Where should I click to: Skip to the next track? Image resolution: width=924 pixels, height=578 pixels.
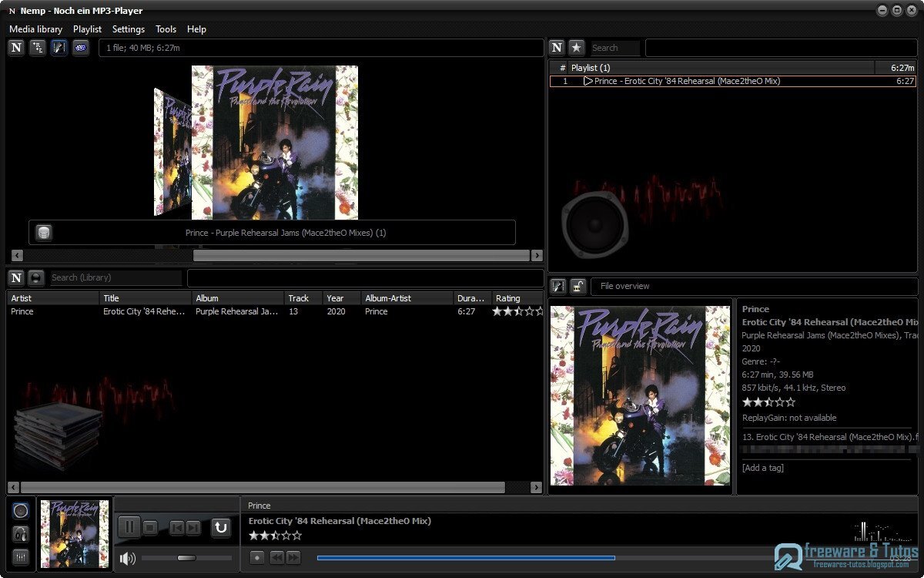point(193,528)
